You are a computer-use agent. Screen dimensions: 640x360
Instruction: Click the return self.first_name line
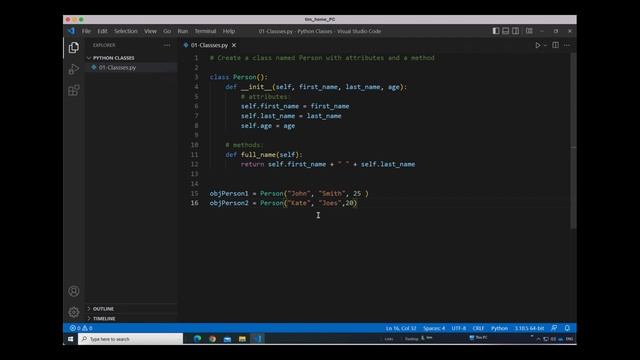coord(328,164)
